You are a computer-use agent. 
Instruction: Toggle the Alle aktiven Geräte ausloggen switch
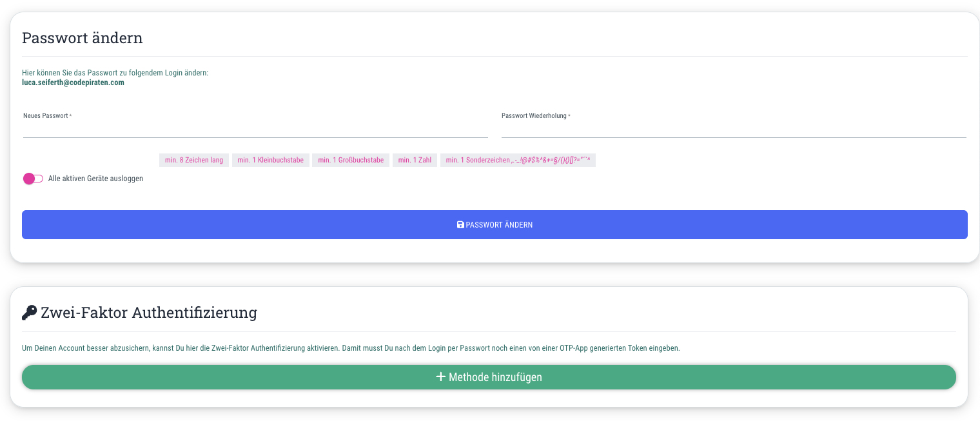(33, 179)
